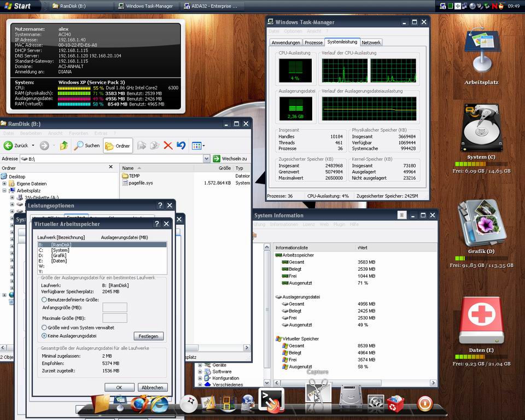The width and height of the screenshot is (525, 420).
Task: Open the Grafik (D) drive desktop icon
Action: tap(481, 227)
